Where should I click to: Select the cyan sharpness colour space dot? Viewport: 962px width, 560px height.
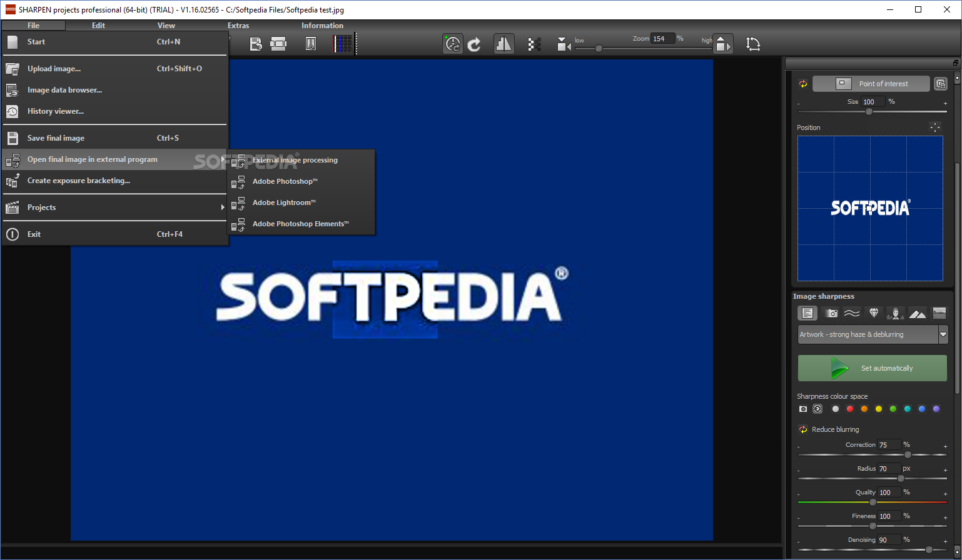908,409
